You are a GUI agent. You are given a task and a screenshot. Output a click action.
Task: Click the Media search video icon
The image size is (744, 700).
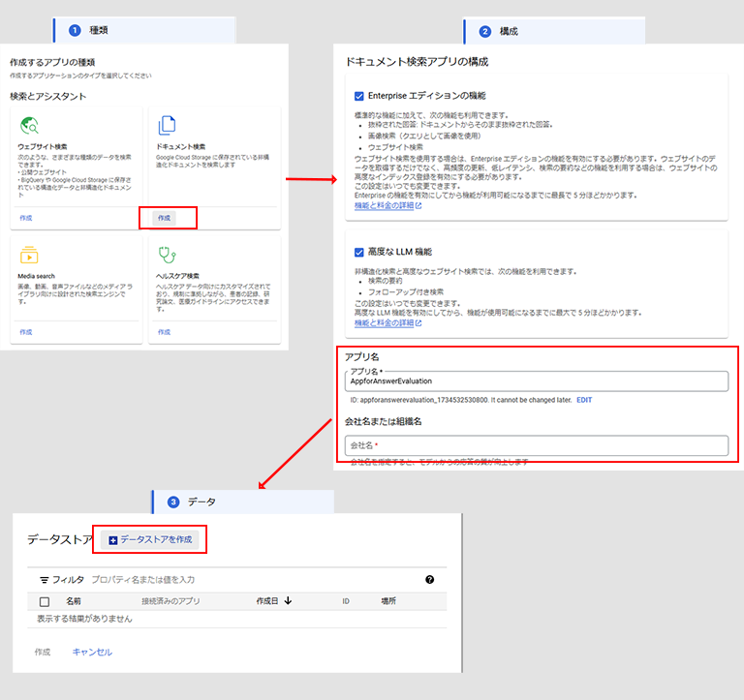tap(29, 256)
